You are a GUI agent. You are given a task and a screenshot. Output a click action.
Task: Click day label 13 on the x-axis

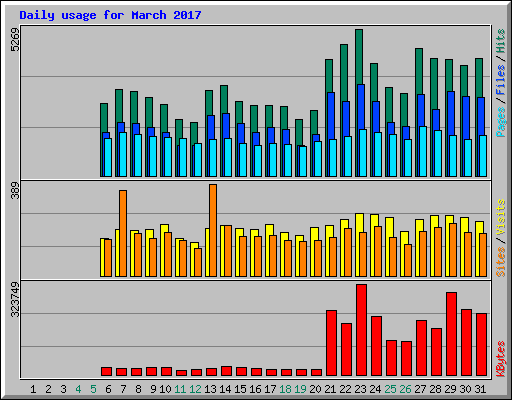pyautogui.click(x=210, y=389)
